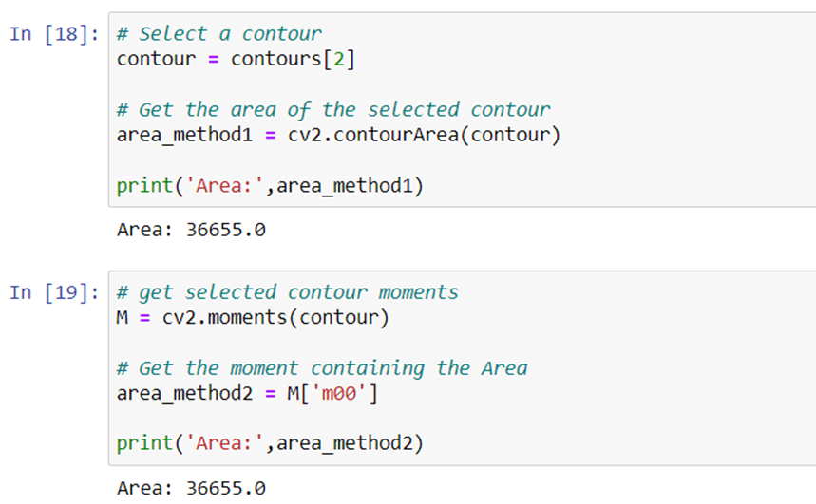Select output 'Area: 36655.0' under cell 19

(x=191, y=488)
